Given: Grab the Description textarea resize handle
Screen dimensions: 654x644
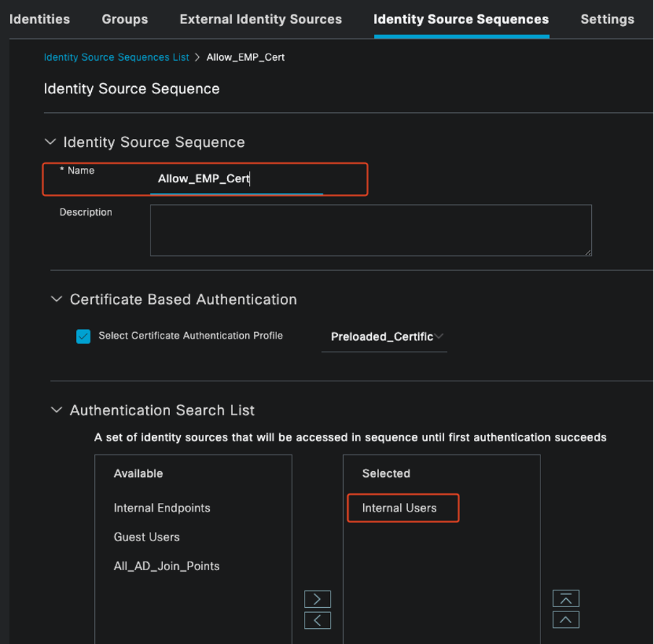Looking at the screenshot, I should pos(588,253).
